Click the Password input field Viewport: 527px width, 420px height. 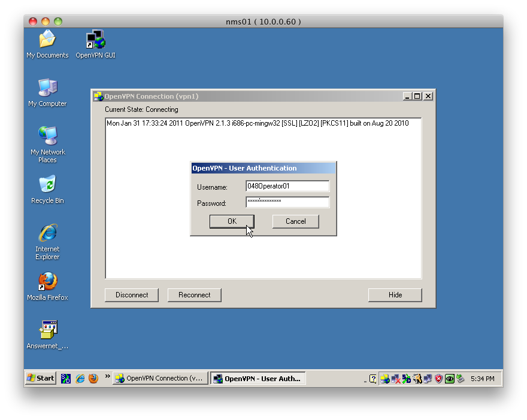pyautogui.click(x=287, y=202)
